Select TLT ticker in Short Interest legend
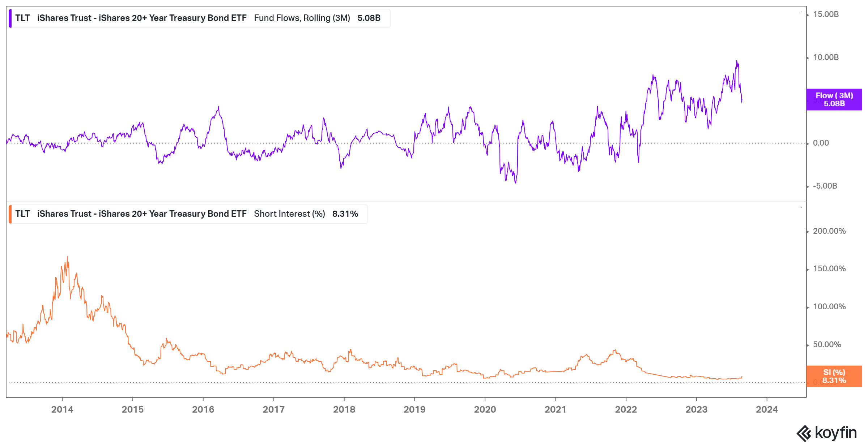Screen dimensions: 868x448 (x=22, y=214)
